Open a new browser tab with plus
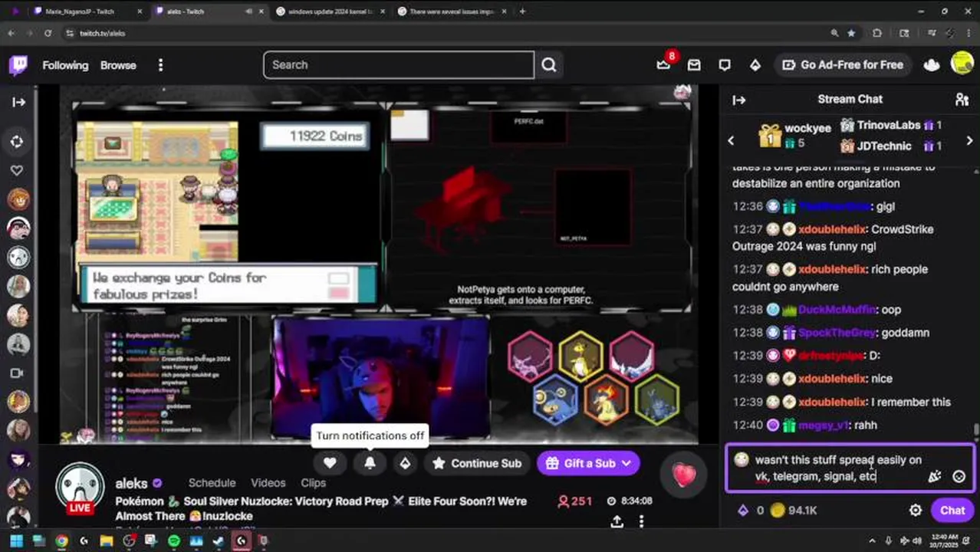The height and width of the screenshot is (552, 980). (x=522, y=11)
